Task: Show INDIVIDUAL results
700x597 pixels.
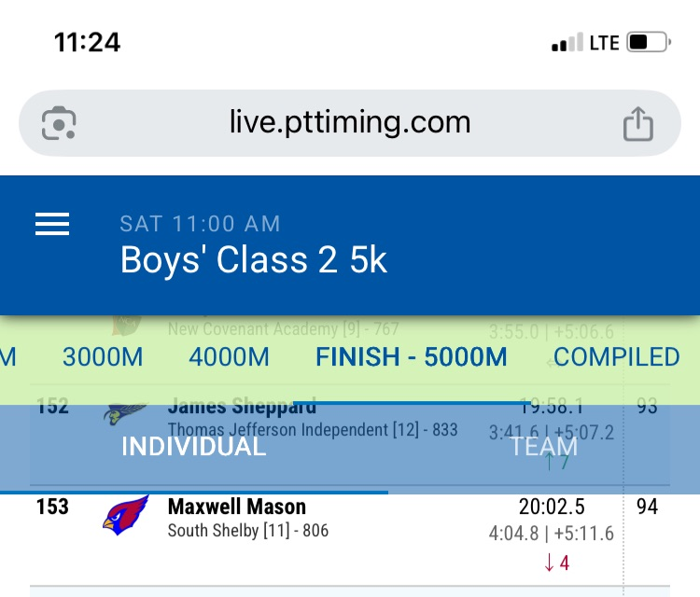Action: click(x=194, y=446)
